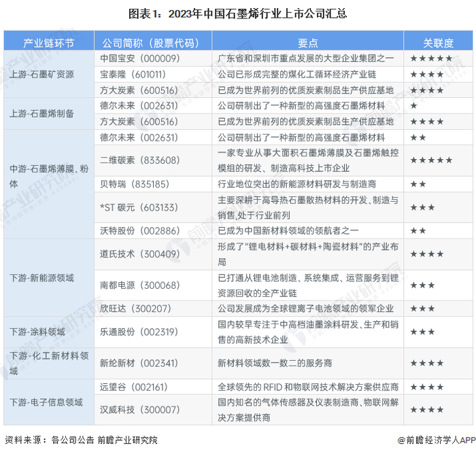Select description mentioning 锂电材料+碳材料+陶瓷材料
Image resolution: width=476 pixels, height=454 pixels.
point(308,254)
